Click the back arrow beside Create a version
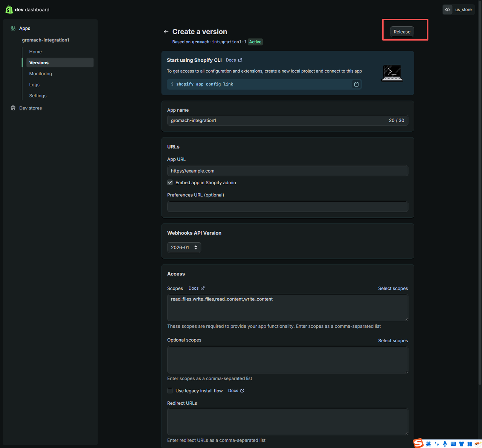This screenshot has width=482, height=448. [166, 32]
